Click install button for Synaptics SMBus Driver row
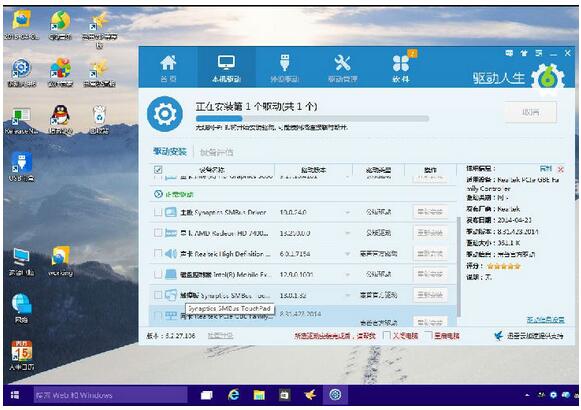Image resolution: width=581 pixels, height=410 pixels. [430, 212]
